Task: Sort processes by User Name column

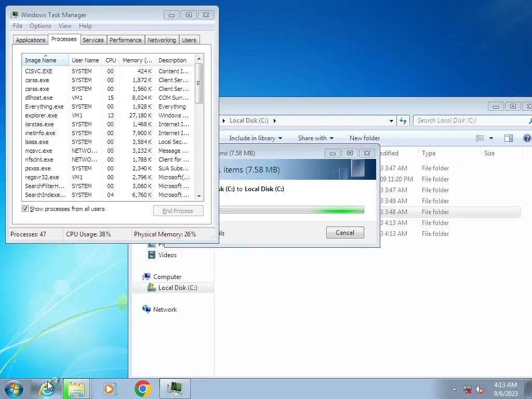Action: (85, 60)
